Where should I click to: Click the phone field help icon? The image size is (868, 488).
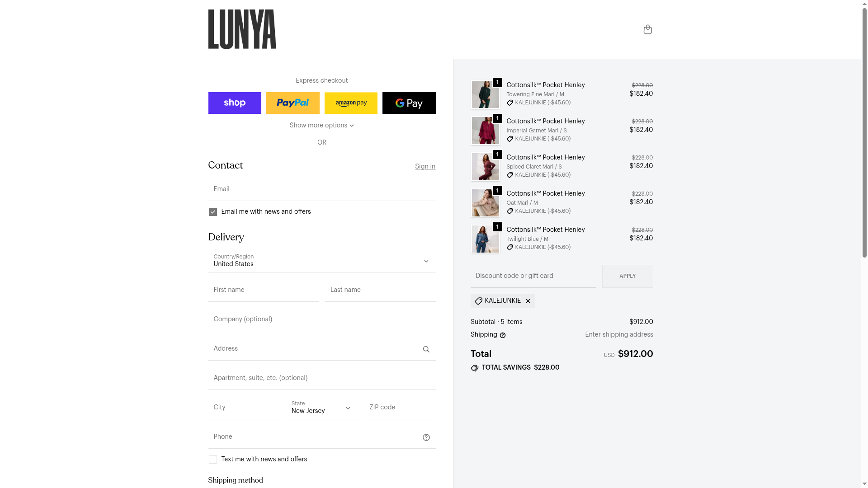pos(426,437)
